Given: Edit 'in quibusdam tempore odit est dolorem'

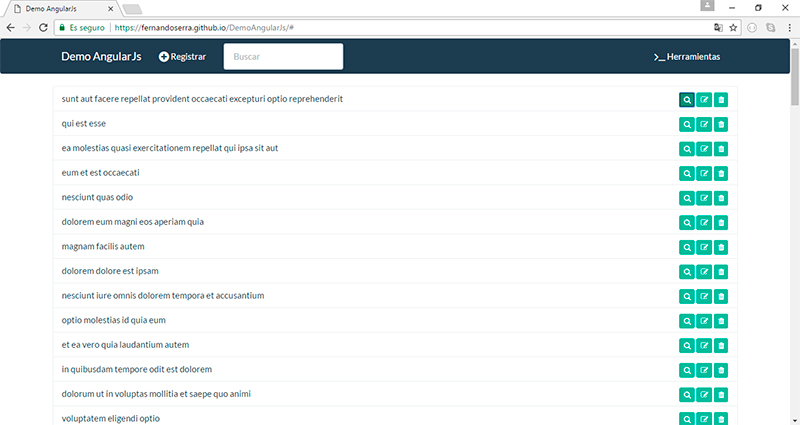Looking at the screenshot, I should tap(704, 370).
